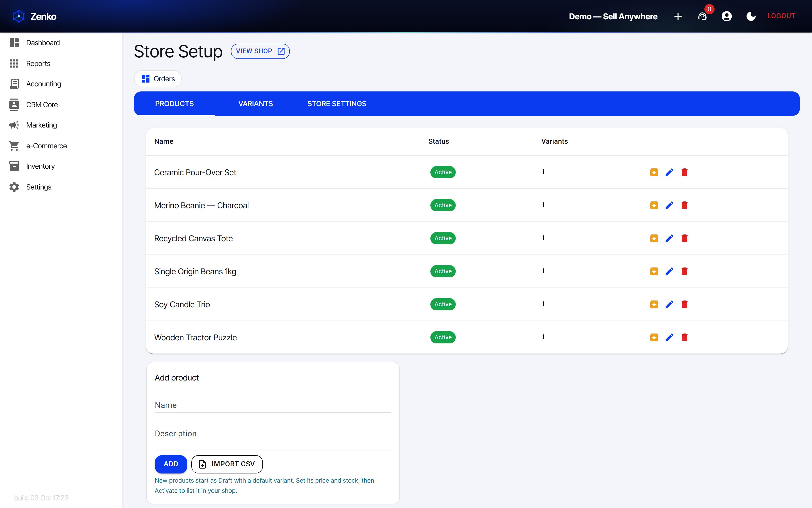
Task: Go to Accounting in the sidebar
Action: 61,84
